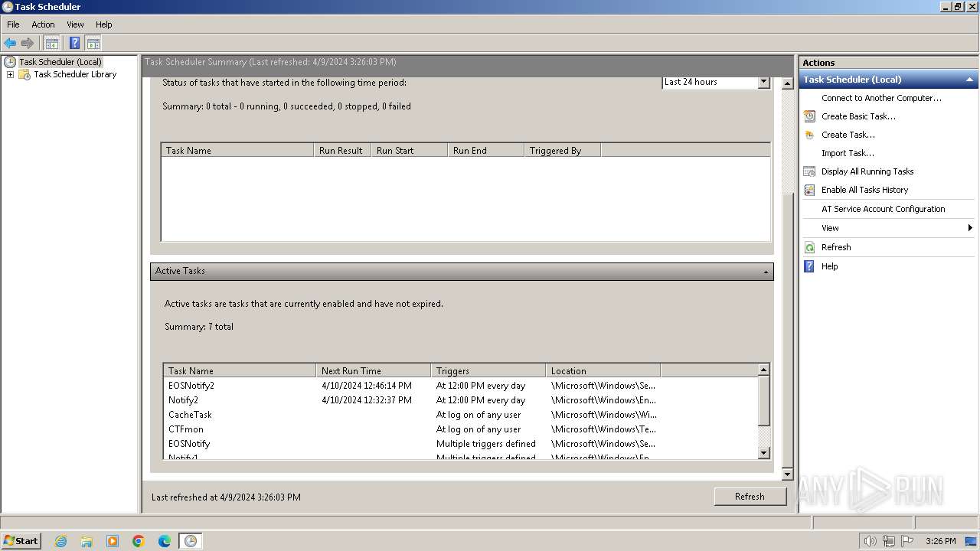Open the Last 24 hours time period dropdown
Screen dimensions: 980x551
pos(763,82)
